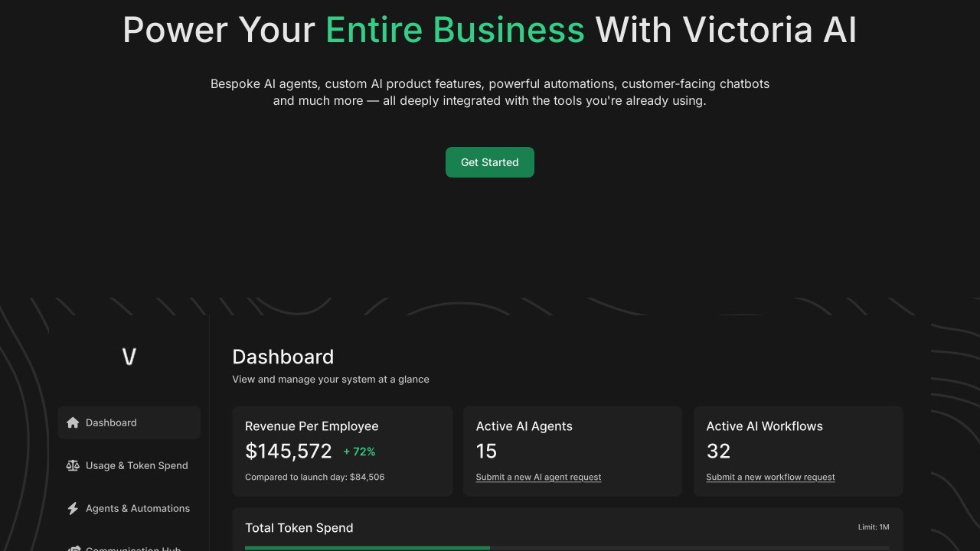
Task: Click the Active AI Agents count of 15
Action: (486, 452)
